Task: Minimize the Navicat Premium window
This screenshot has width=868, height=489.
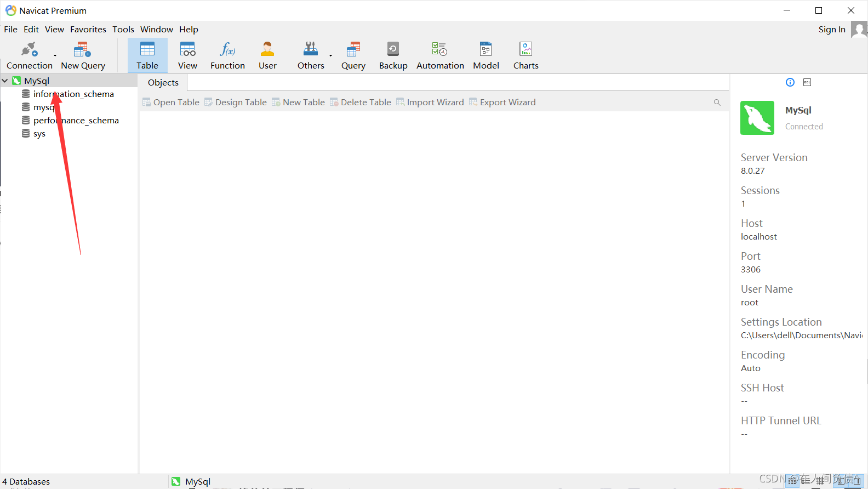Action: tap(787, 10)
